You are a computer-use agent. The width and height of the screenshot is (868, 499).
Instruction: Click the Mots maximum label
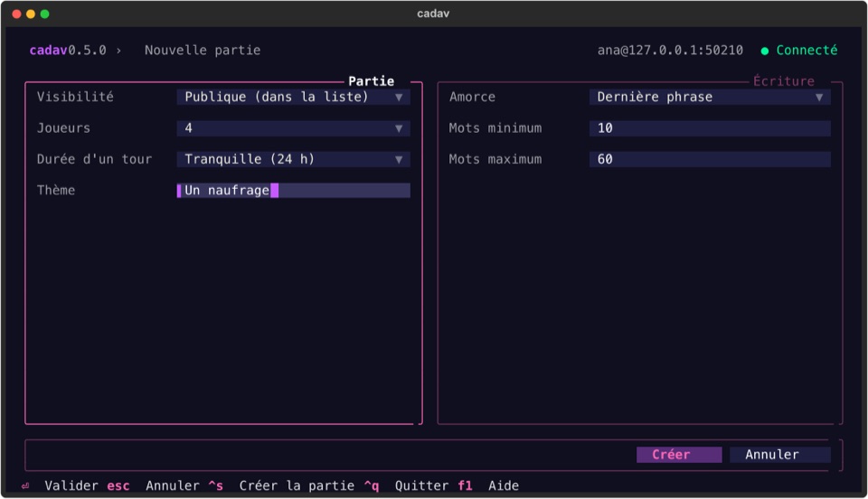pos(495,159)
